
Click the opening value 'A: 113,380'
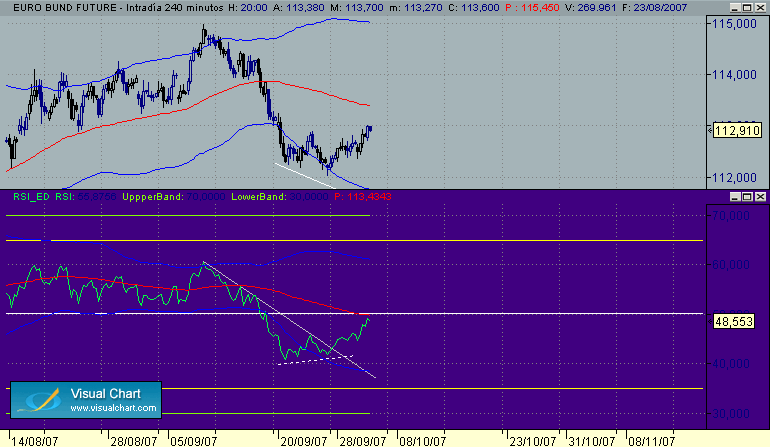(x=299, y=8)
